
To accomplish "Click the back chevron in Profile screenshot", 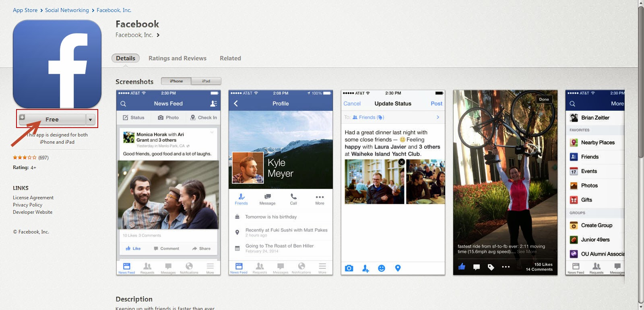I will [236, 103].
